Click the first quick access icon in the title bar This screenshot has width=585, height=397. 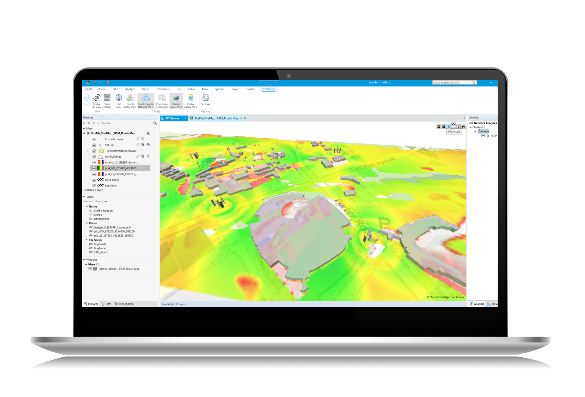click(88, 82)
